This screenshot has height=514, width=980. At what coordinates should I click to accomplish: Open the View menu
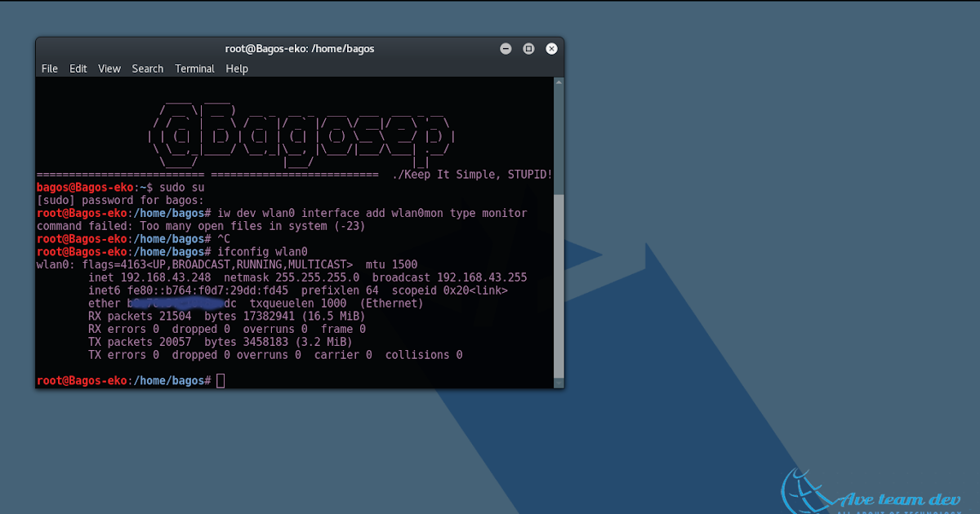click(109, 69)
